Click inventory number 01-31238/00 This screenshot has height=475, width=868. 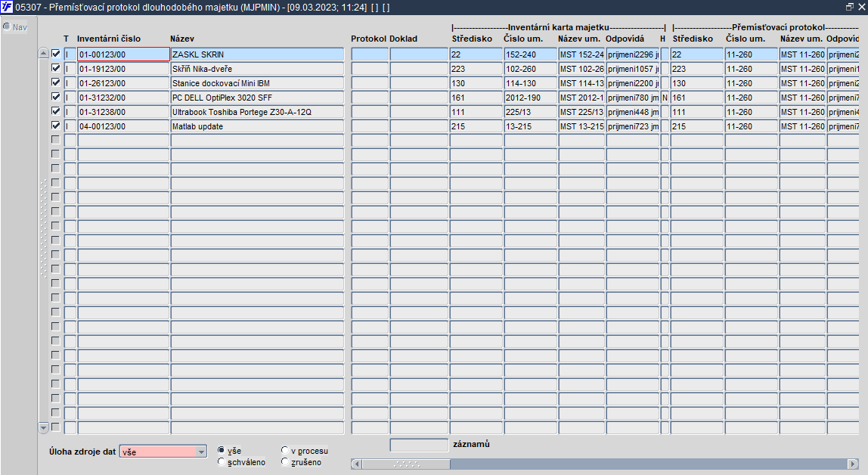pos(123,112)
